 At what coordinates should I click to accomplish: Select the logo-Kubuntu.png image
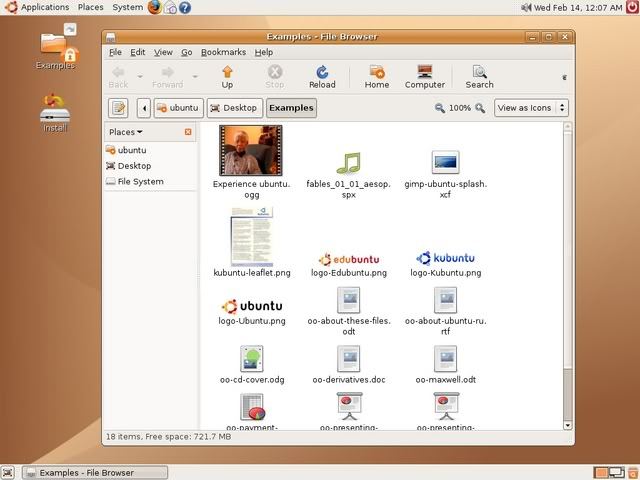[445, 258]
